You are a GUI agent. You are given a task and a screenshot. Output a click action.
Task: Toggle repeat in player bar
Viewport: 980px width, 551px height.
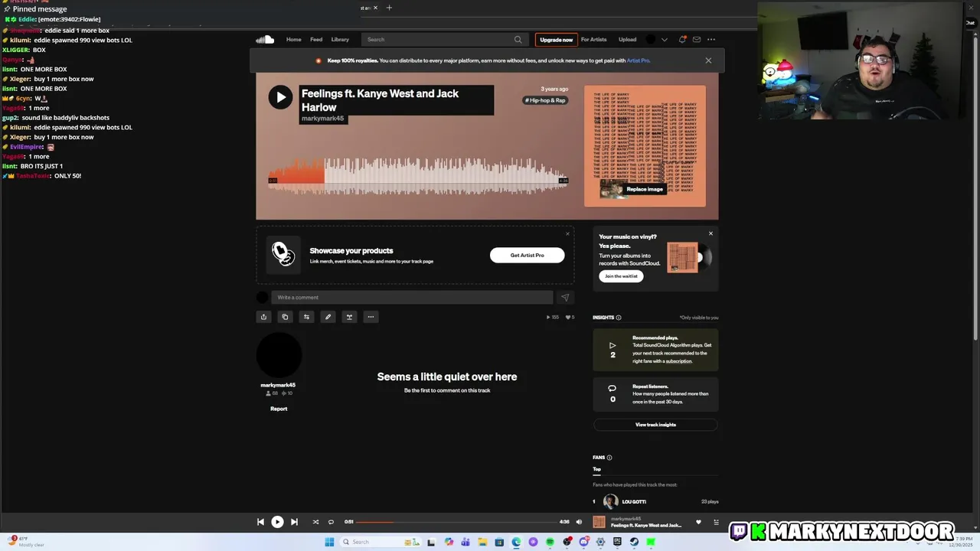point(331,522)
